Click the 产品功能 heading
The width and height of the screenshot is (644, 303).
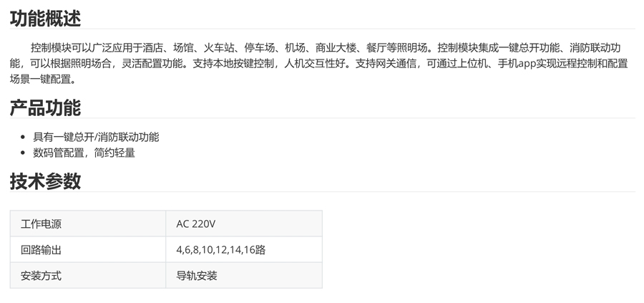(45, 107)
